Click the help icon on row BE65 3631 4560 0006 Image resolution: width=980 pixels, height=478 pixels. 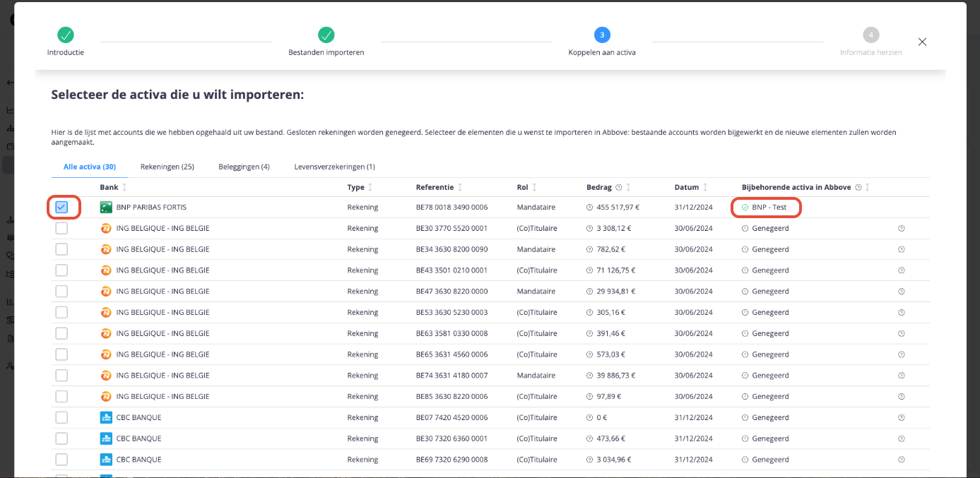pos(901,354)
